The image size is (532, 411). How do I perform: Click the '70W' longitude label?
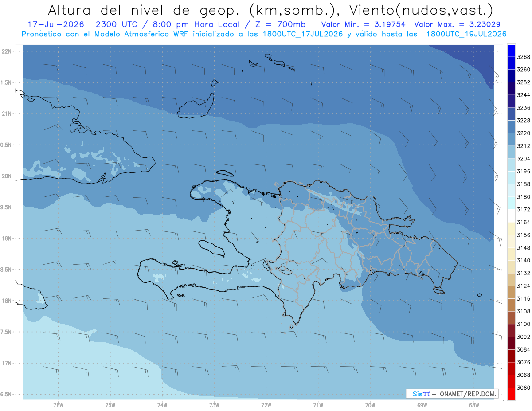tap(370, 405)
